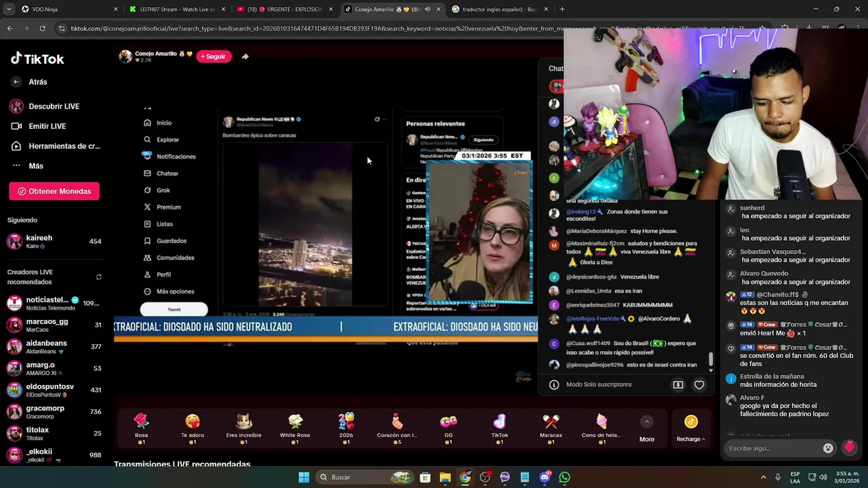The image size is (868, 488).
Task: Send the Eres increíble gift
Action: click(243, 428)
